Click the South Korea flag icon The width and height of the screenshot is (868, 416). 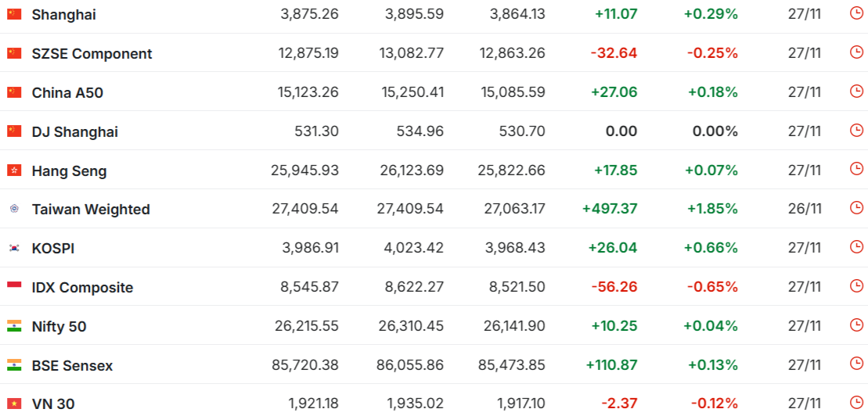(x=14, y=248)
